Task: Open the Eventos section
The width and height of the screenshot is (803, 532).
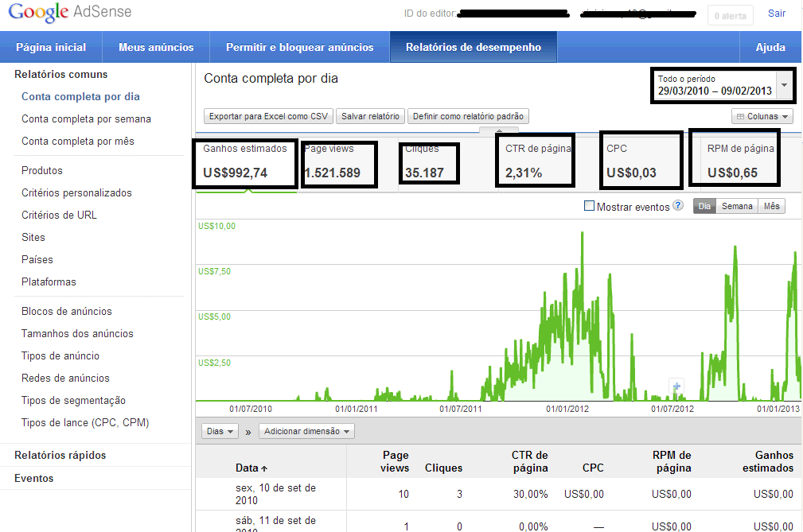Action: [33, 478]
